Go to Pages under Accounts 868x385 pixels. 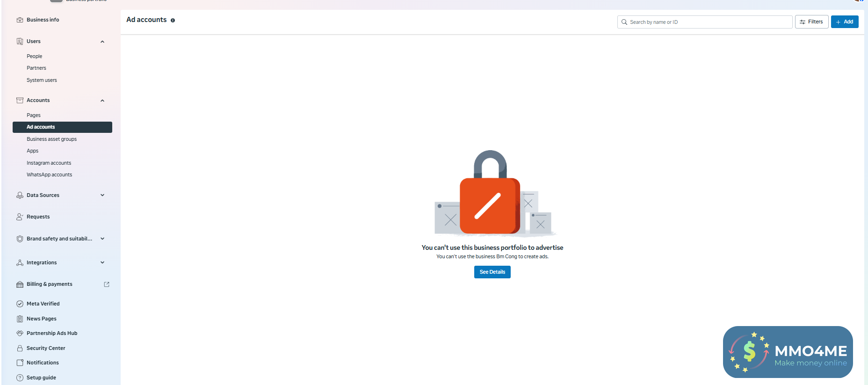(34, 115)
